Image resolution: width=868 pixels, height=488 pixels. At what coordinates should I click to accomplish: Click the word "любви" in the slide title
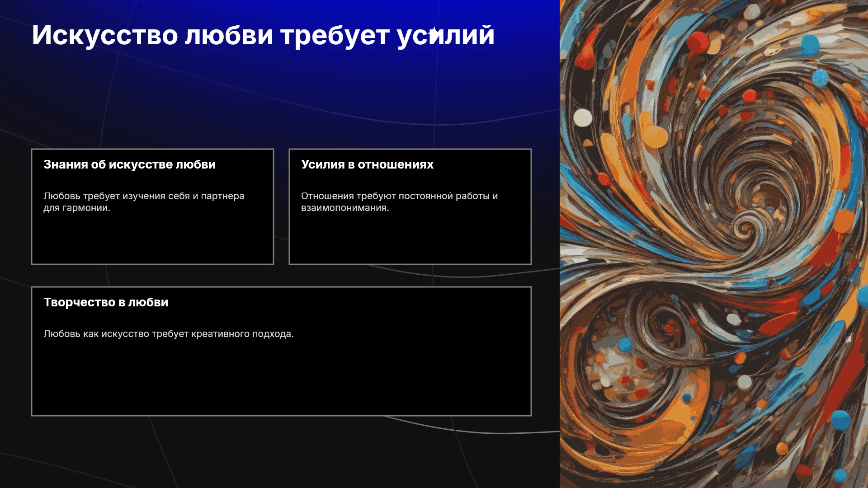(x=229, y=35)
